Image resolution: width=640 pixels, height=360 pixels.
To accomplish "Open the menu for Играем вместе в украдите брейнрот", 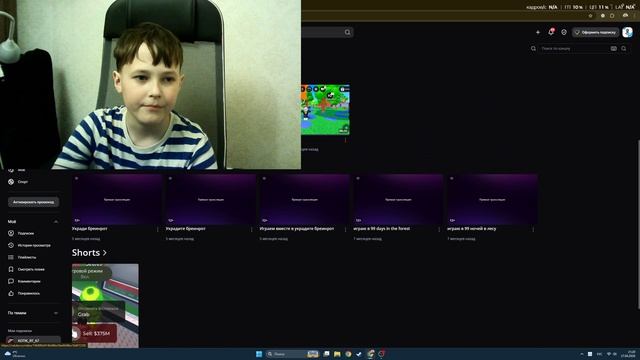I will pos(346,229).
